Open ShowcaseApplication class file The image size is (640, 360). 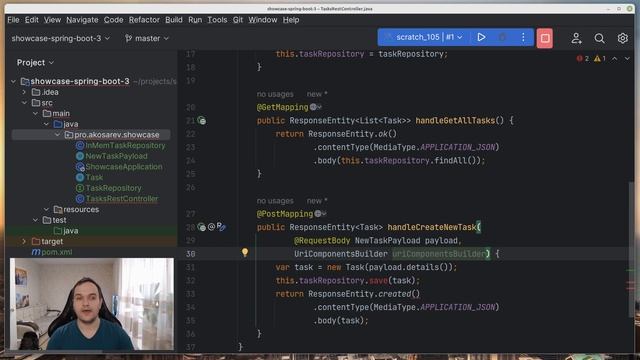124,167
